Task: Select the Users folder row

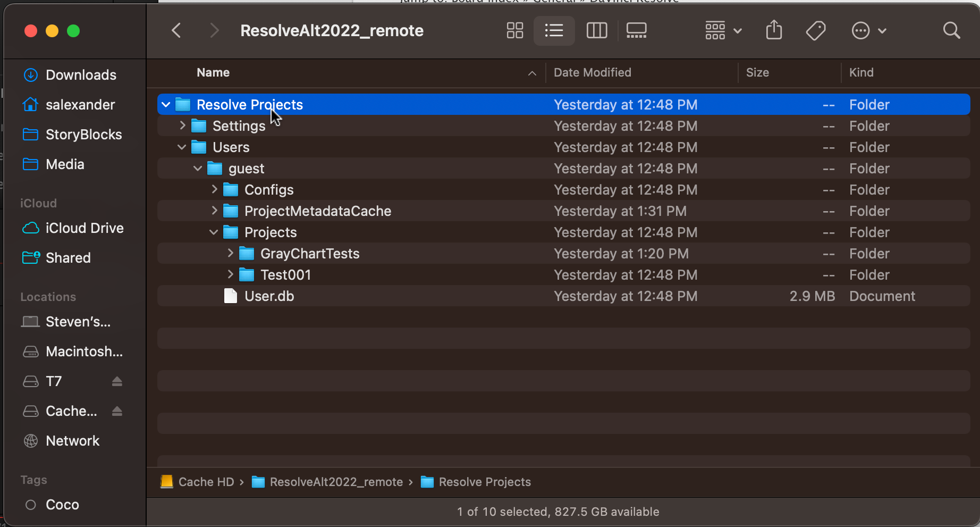Action: [x=563, y=147]
